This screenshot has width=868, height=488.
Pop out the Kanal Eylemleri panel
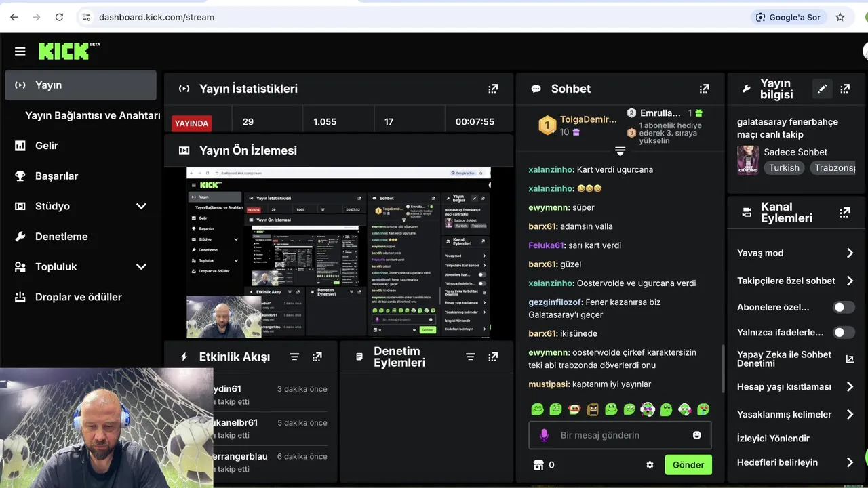845,212
